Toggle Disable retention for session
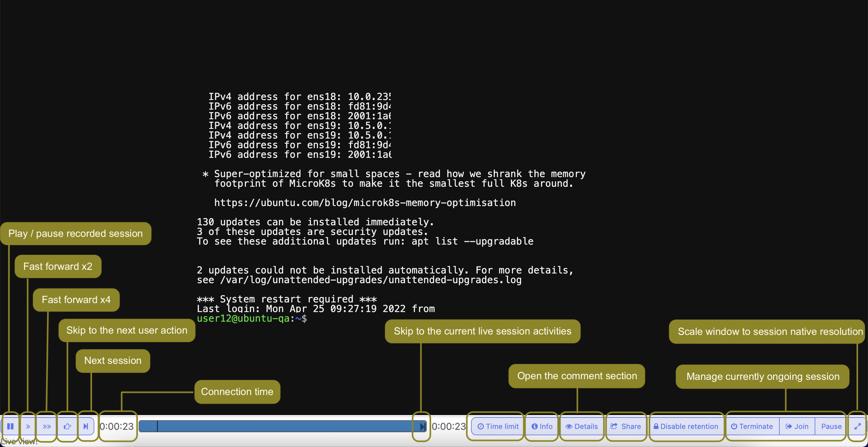 [686, 427]
